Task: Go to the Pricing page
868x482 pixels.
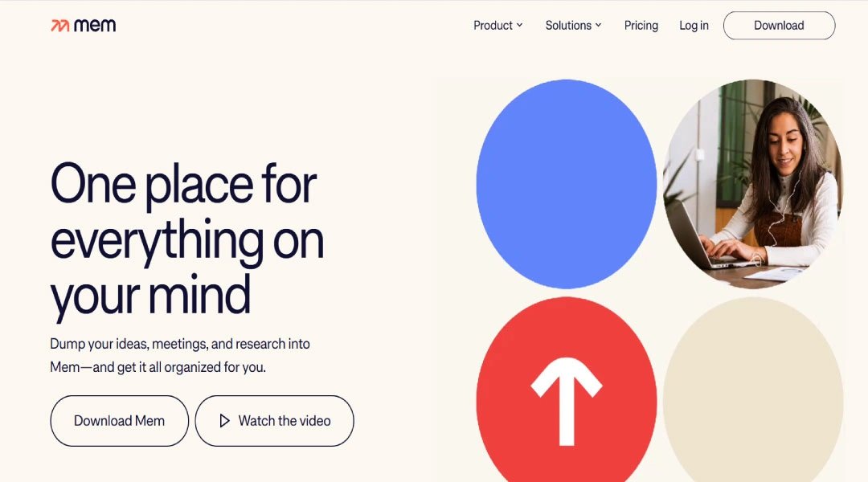Action: coord(641,26)
